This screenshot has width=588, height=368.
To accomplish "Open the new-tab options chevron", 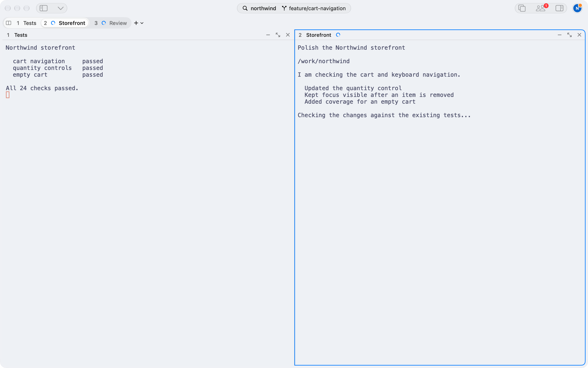I will tap(142, 23).
